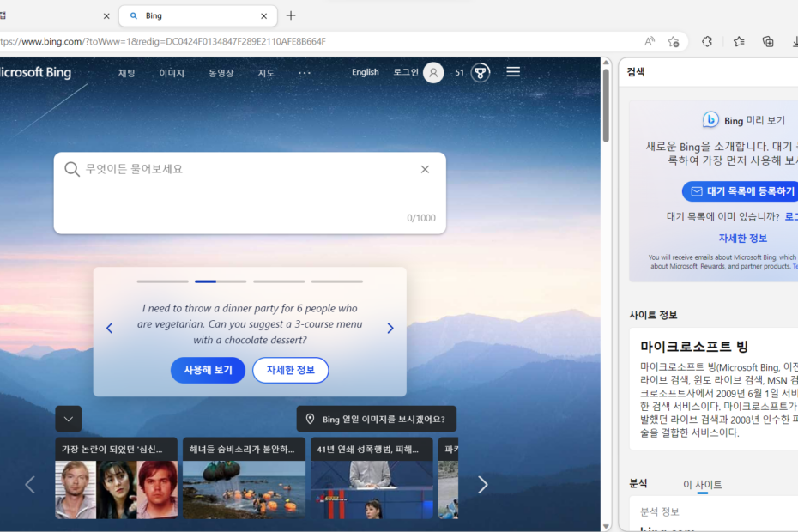
Task: Click the dinner party suggestion prompt text
Action: point(250,323)
